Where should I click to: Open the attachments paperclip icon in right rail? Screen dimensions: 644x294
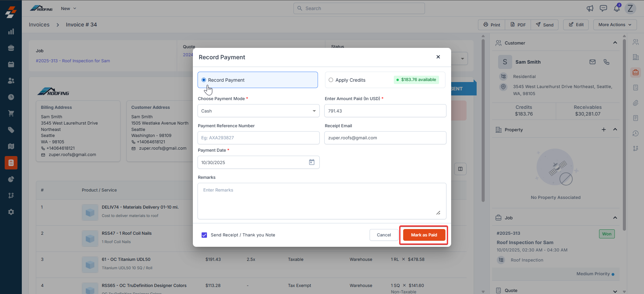point(636,103)
